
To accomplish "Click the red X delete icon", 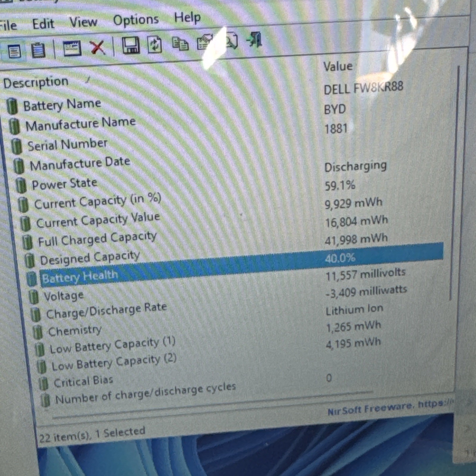I will pyautogui.click(x=98, y=48).
